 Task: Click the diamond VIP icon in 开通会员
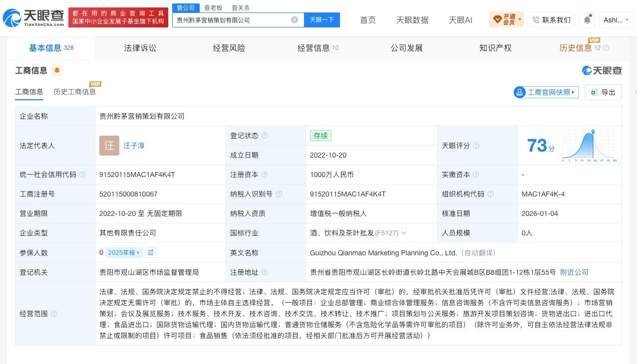click(497, 20)
